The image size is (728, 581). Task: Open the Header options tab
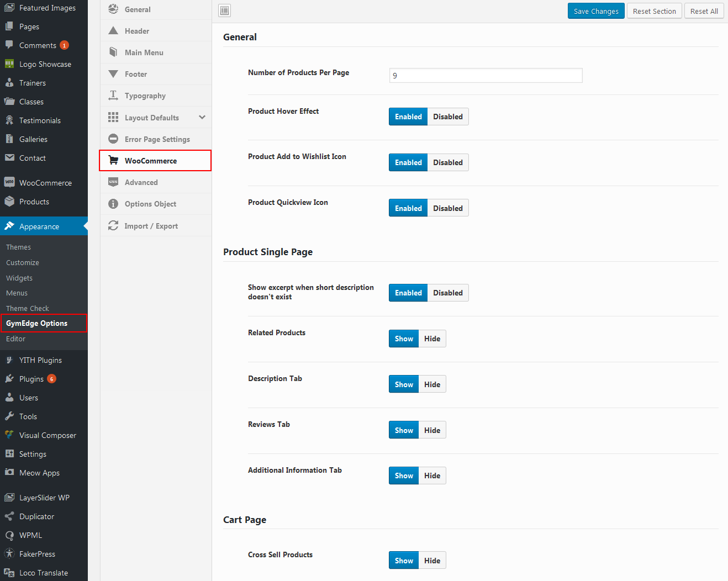click(156, 31)
